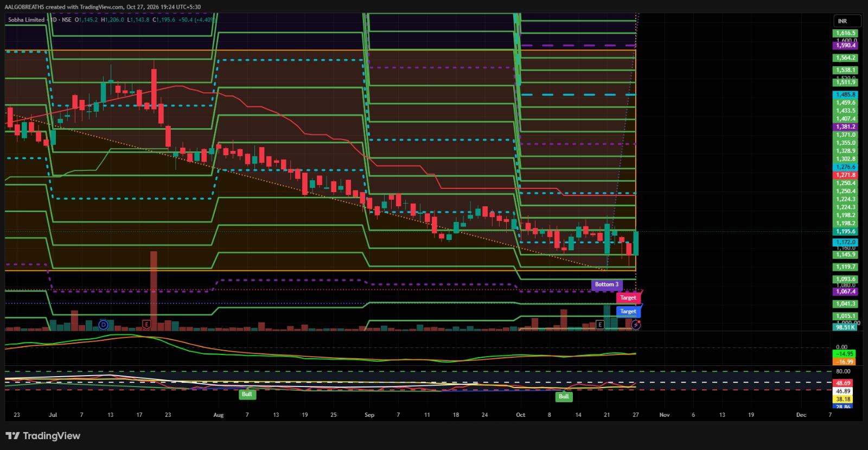Click the 1,093.6 price label
Viewport: 868px width, 450px height.
click(x=845, y=279)
